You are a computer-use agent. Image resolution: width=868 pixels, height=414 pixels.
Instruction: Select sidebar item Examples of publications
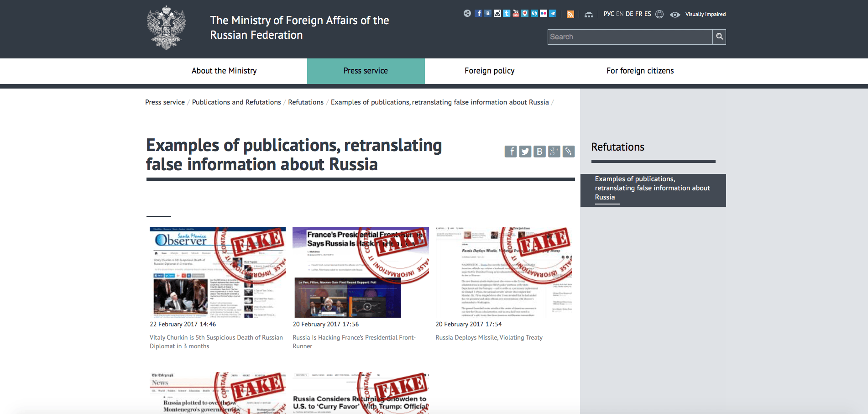tap(653, 190)
